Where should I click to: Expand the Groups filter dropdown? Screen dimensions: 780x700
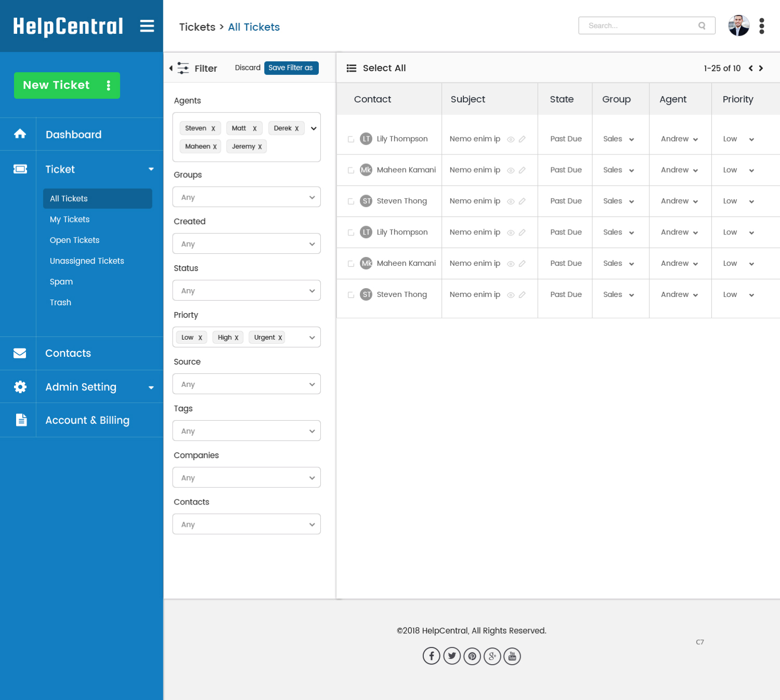pos(246,197)
